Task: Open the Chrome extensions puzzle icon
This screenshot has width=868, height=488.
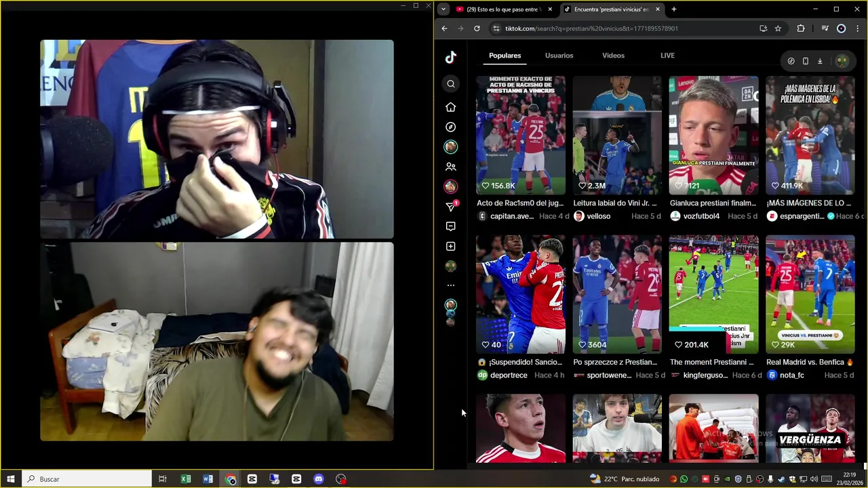Action: click(x=801, y=28)
